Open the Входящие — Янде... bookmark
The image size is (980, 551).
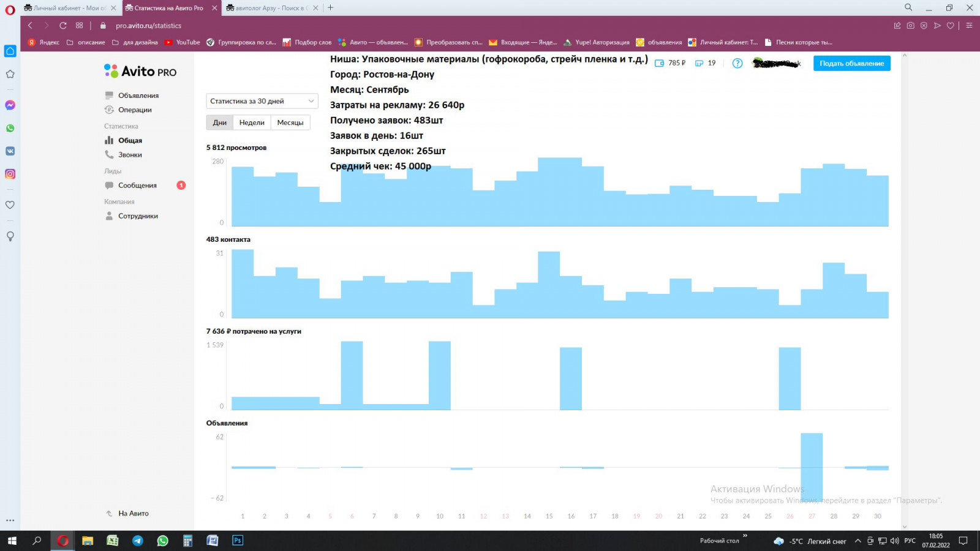523,42
